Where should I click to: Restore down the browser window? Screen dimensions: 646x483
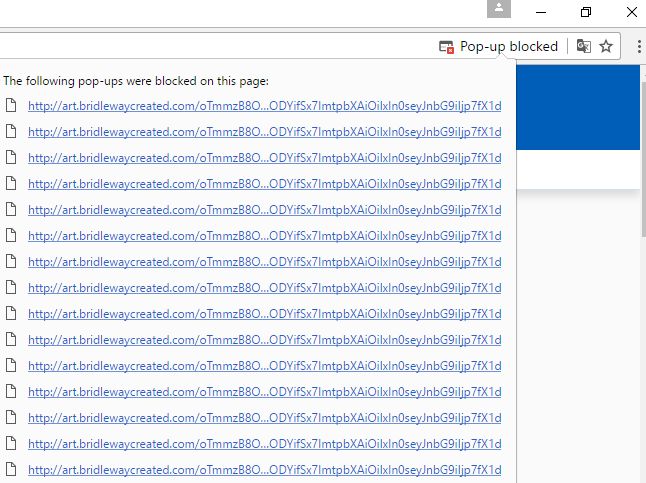click(x=585, y=12)
